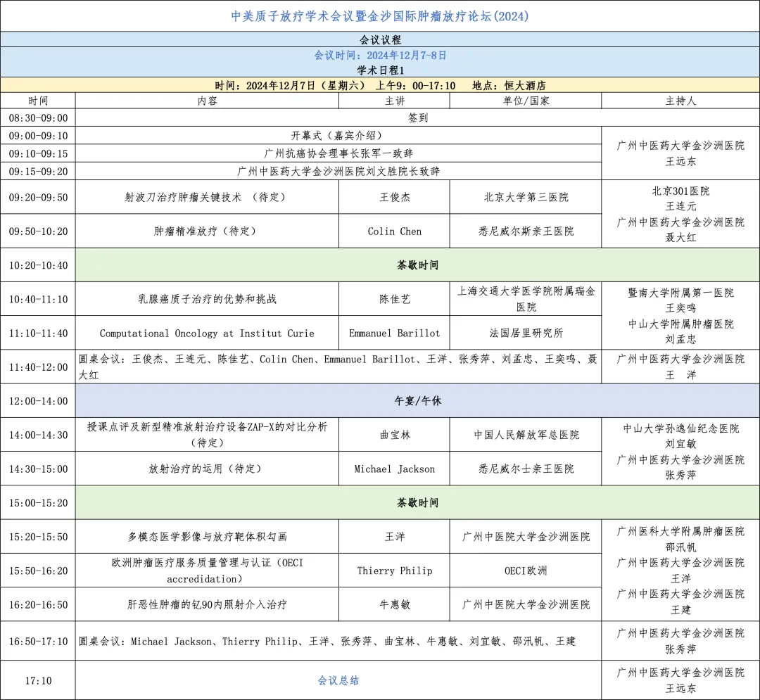Select the 17:10 time cell
Image resolution: width=760 pixels, height=700 pixels.
(38, 680)
